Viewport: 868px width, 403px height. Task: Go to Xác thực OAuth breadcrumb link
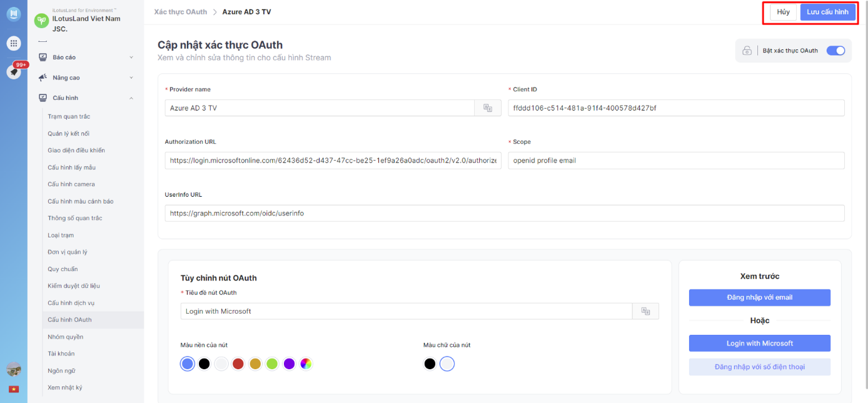[x=181, y=12]
